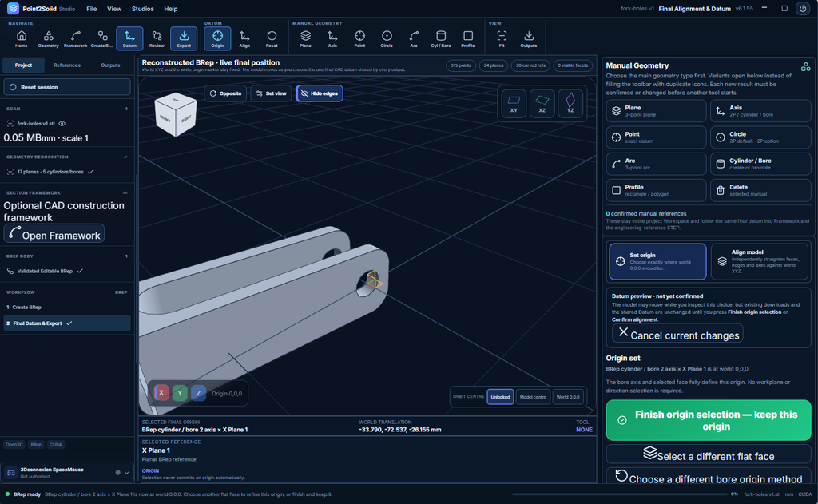This screenshot has height=504, width=818.
Task: Set orbit centre to Unlocked
Action: pos(500,397)
